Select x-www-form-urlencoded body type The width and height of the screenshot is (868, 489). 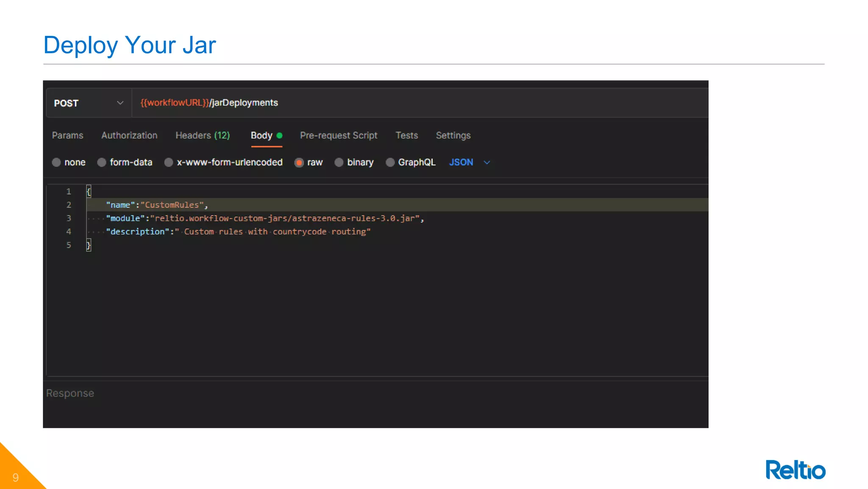coord(169,162)
